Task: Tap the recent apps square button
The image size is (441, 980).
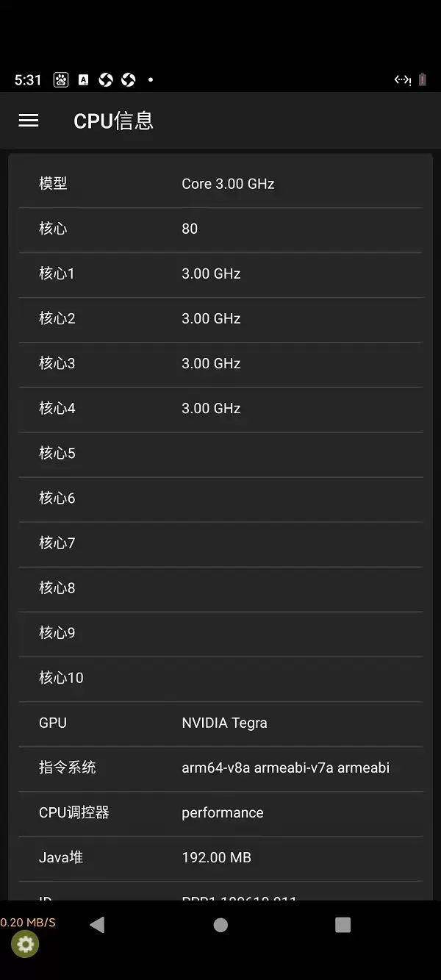Action: coord(343,925)
